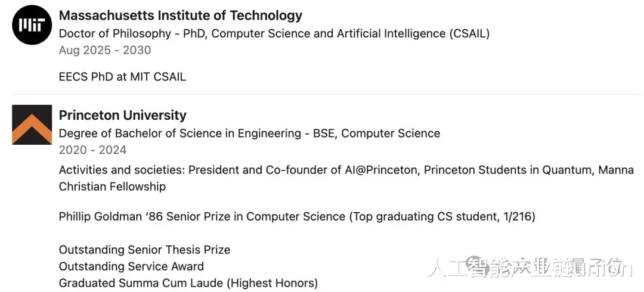Open the Massachusetts Institute of Technology school page

coord(180,15)
